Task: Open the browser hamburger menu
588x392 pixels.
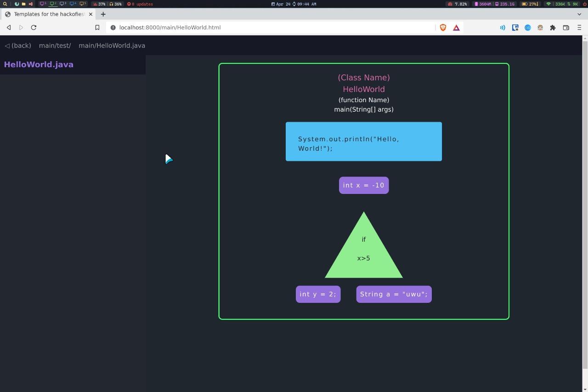Action: pos(579,28)
